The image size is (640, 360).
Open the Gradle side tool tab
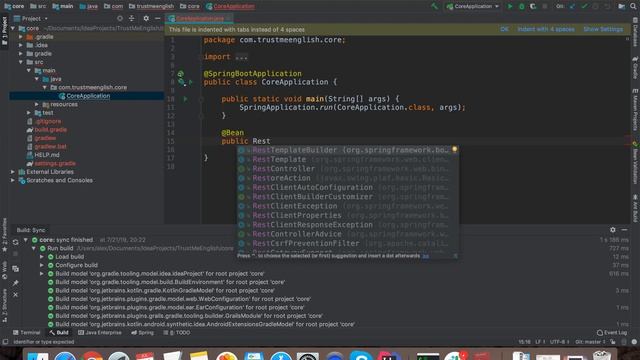pos(635,67)
